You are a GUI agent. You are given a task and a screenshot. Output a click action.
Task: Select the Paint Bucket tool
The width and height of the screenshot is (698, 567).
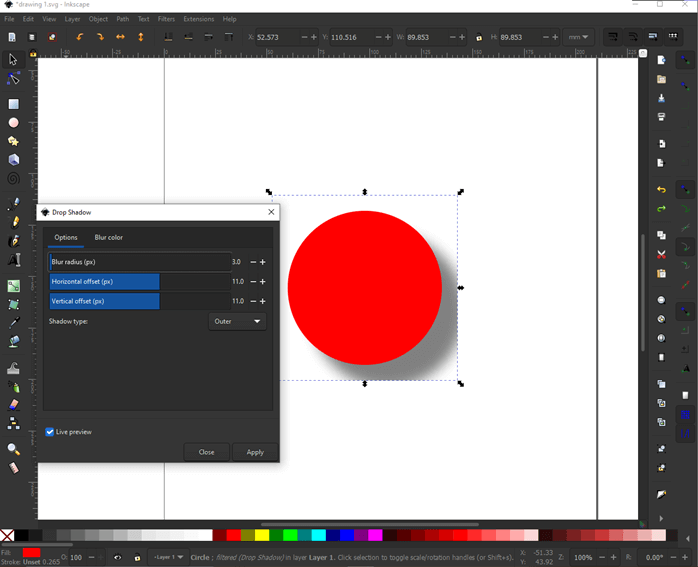point(14,342)
